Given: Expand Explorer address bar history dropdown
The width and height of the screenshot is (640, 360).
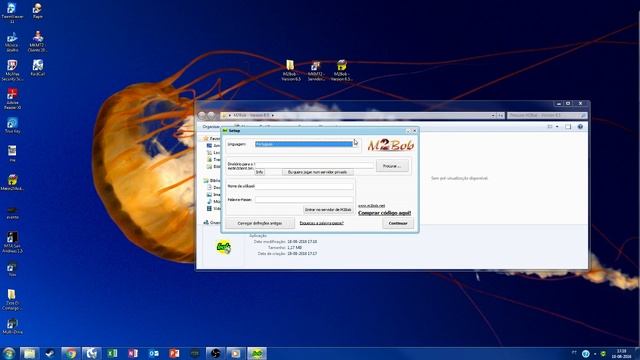Looking at the screenshot, I should pos(493,116).
